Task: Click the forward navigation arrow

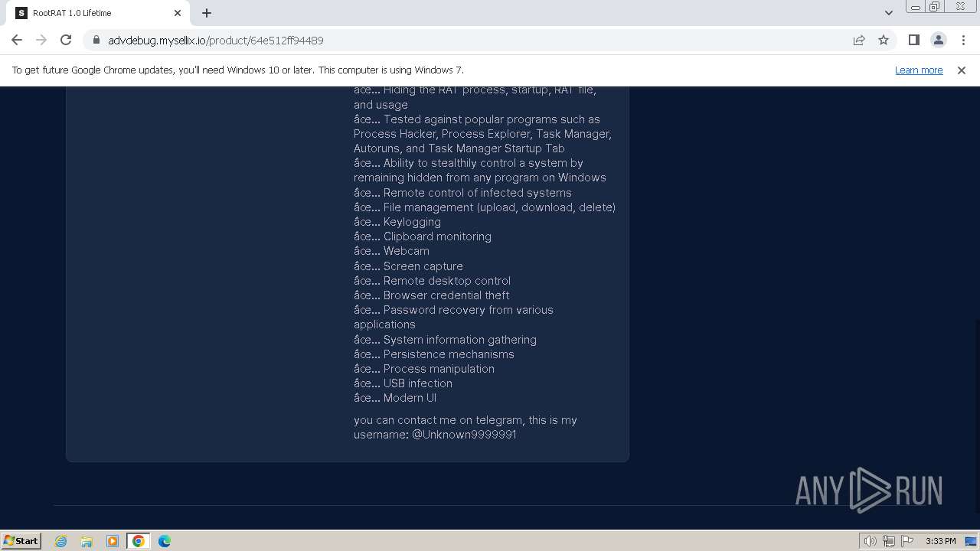Action: click(x=41, y=40)
